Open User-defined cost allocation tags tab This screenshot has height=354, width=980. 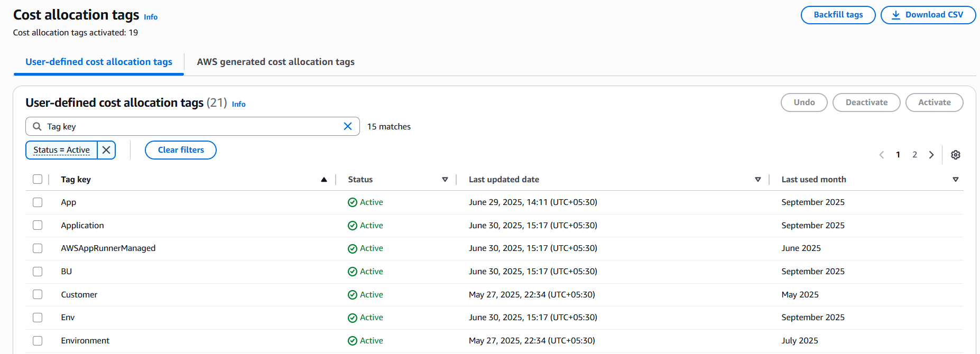(99, 62)
